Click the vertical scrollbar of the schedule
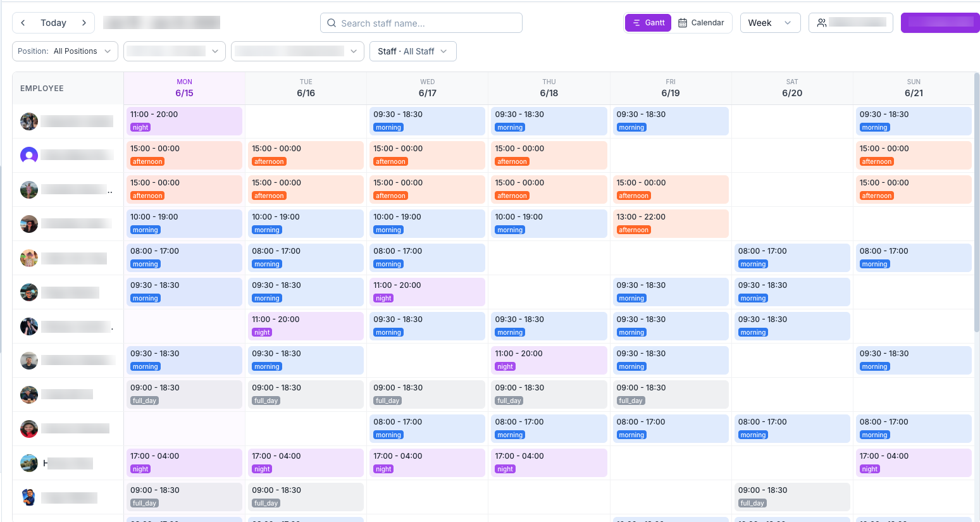This screenshot has height=522, width=980. click(x=977, y=202)
